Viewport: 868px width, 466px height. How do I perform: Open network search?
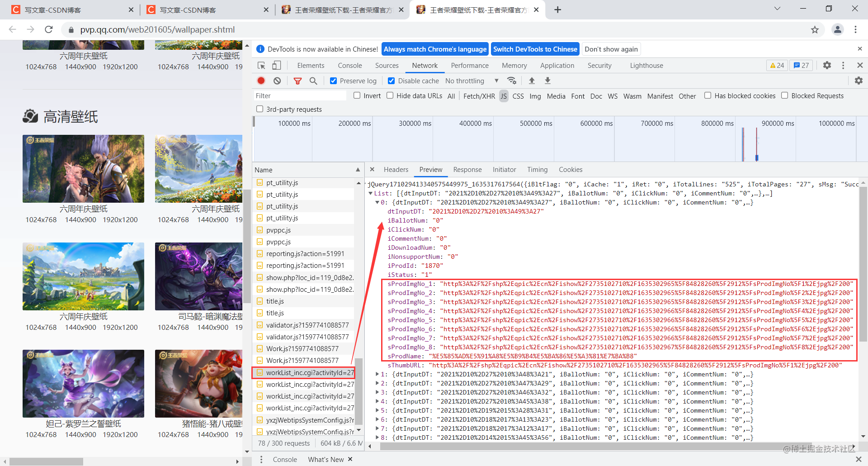tap(314, 81)
